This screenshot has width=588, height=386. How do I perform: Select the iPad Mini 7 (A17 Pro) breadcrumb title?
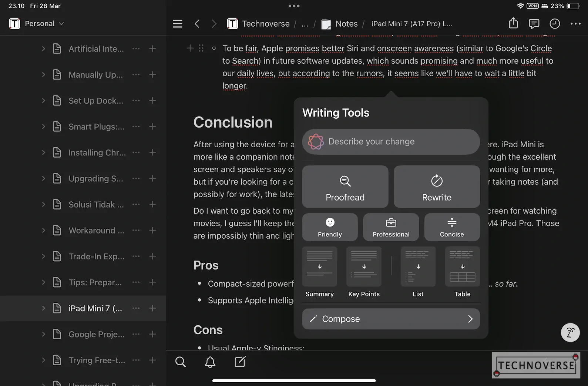tap(412, 24)
